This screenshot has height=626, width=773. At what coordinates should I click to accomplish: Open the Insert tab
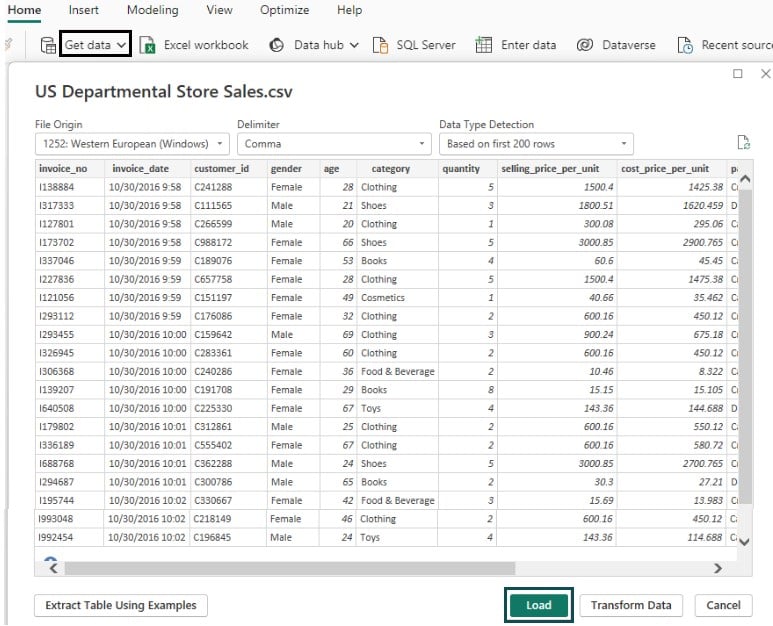(83, 10)
